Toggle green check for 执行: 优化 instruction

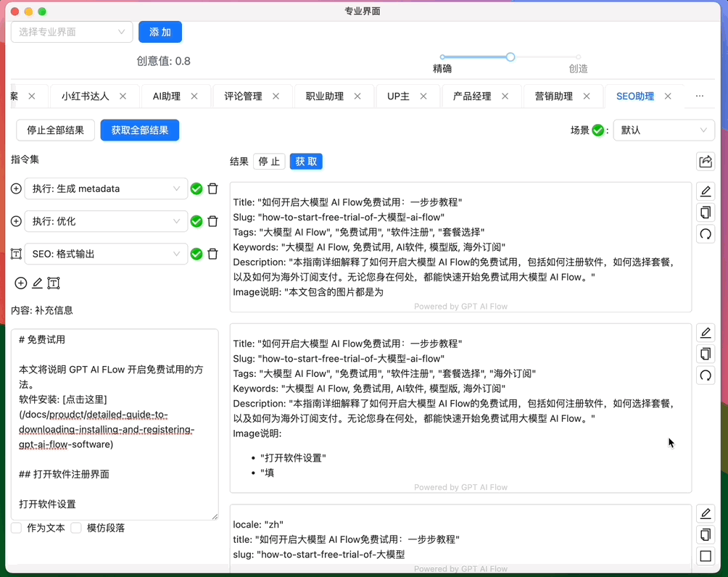pyautogui.click(x=197, y=221)
